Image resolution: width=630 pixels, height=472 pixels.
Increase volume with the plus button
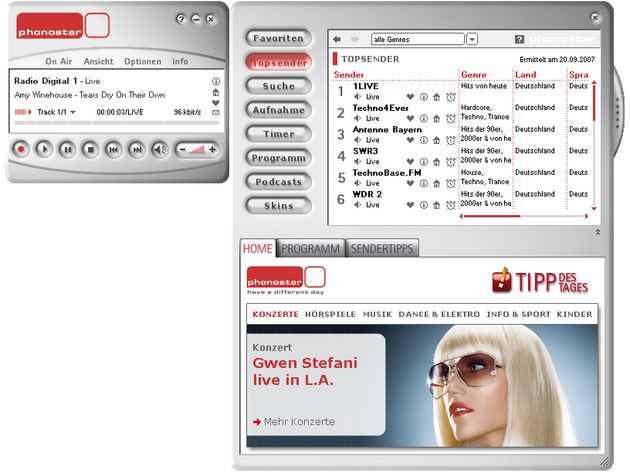click(213, 150)
